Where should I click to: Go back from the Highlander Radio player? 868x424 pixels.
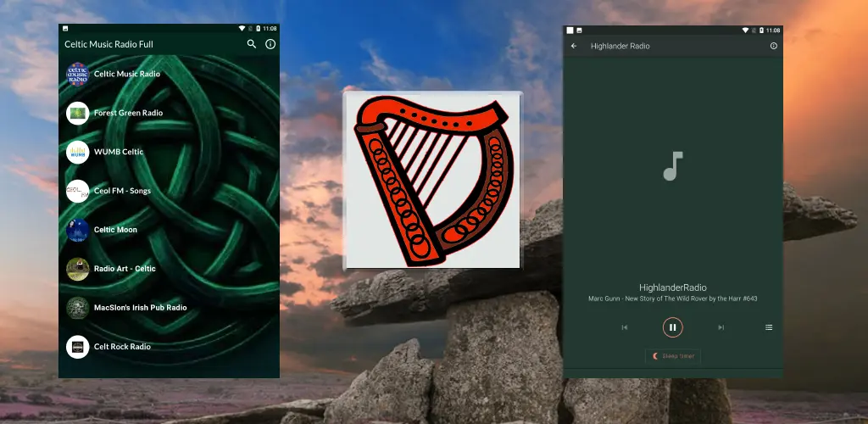(x=574, y=46)
